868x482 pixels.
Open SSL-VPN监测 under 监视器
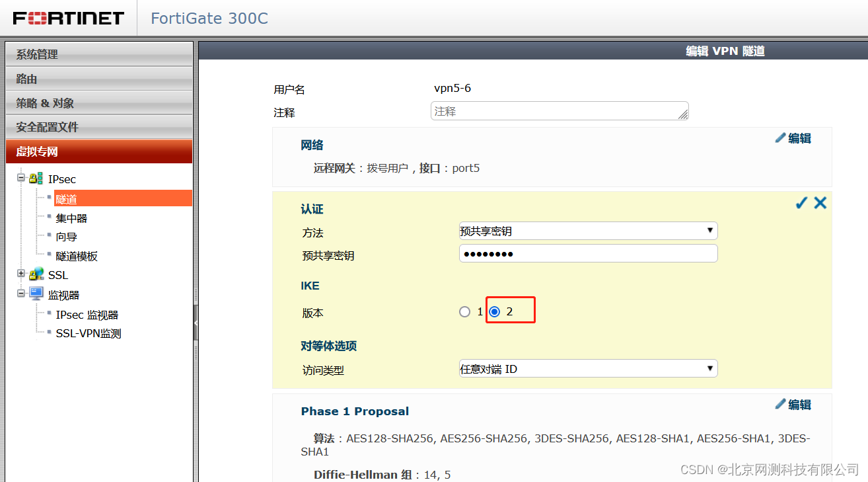click(x=89, y=333)
